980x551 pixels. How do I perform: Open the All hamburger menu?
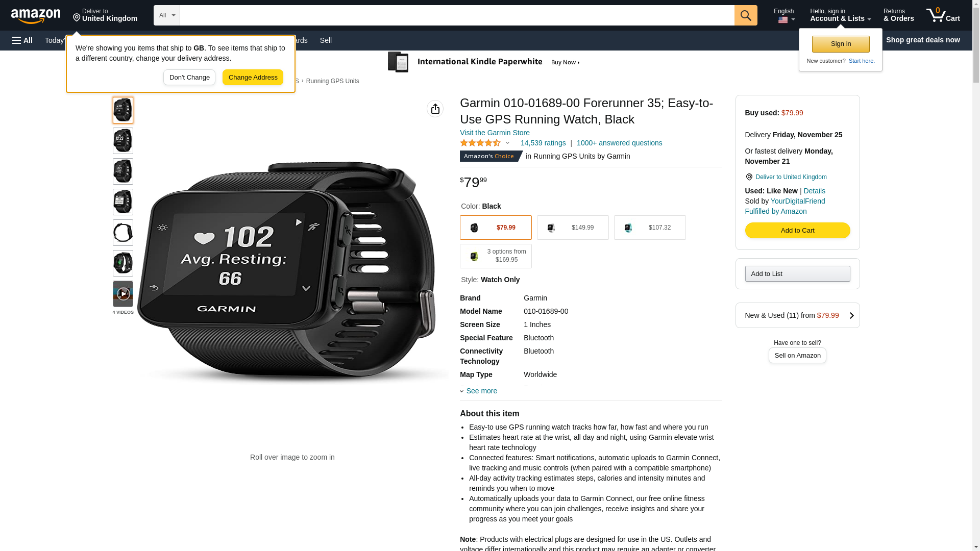coord(22,40)
